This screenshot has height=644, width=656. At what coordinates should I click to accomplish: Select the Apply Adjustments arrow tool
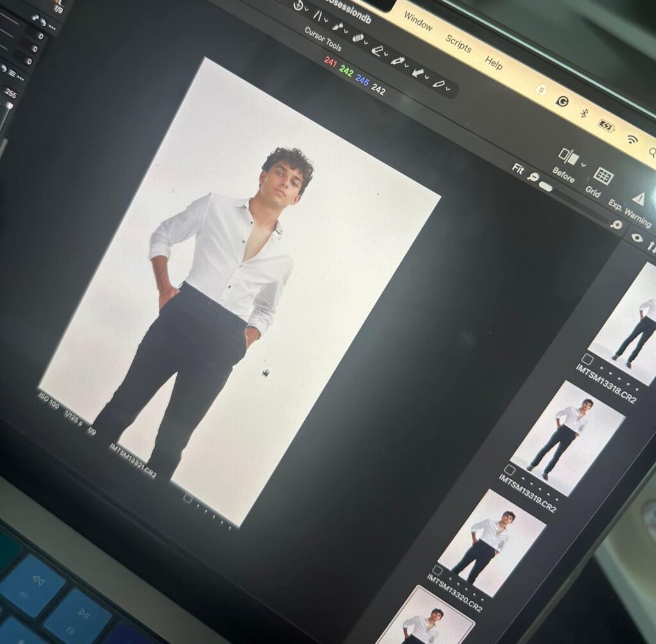pyautogui.click(x=417, y=73)
